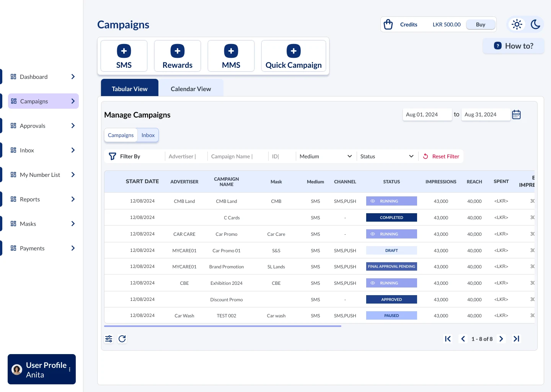Click the Dashboard grid icon in sidebar

coord(13,77)
